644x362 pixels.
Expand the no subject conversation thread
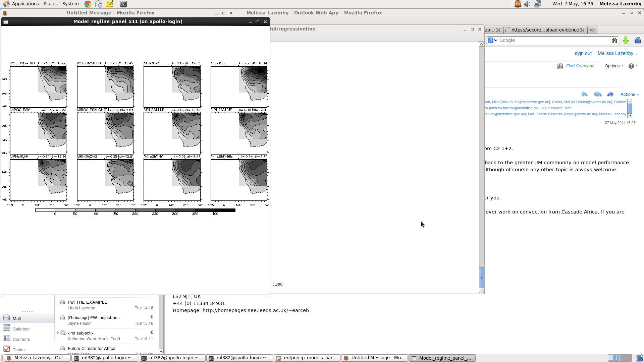point(58,333)
